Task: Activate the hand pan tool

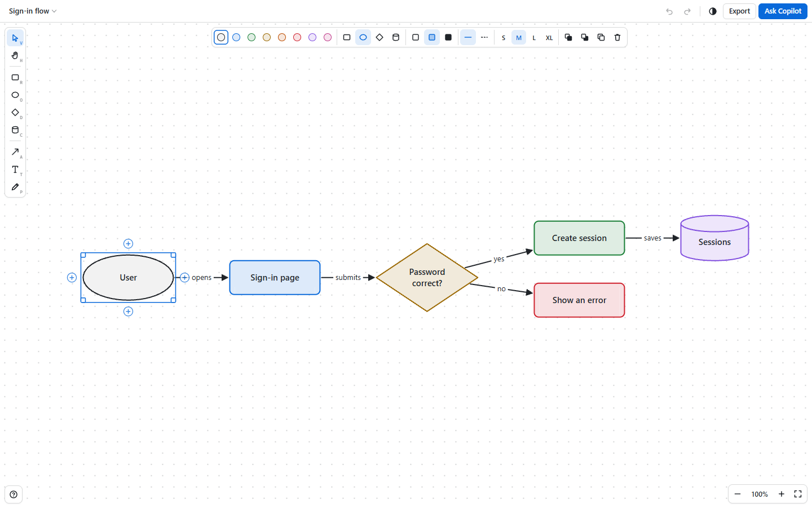Action: [15, 55]
